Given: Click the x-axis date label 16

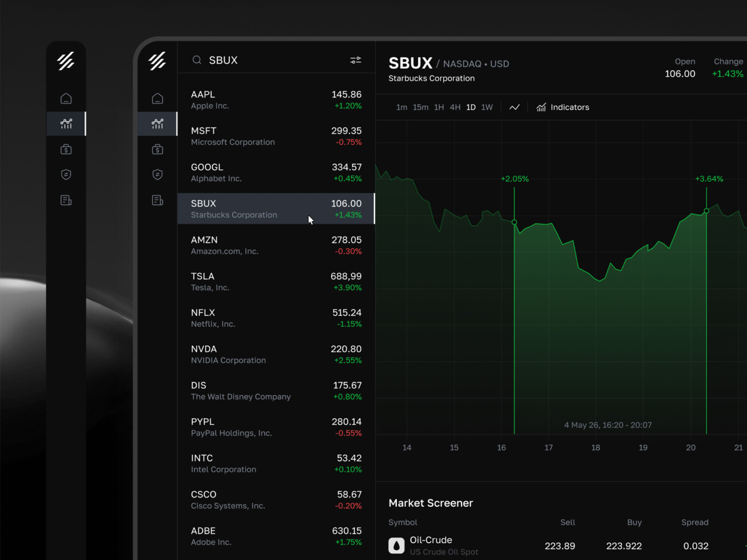Looking at the screenshot, I should (x=501, y=448).
